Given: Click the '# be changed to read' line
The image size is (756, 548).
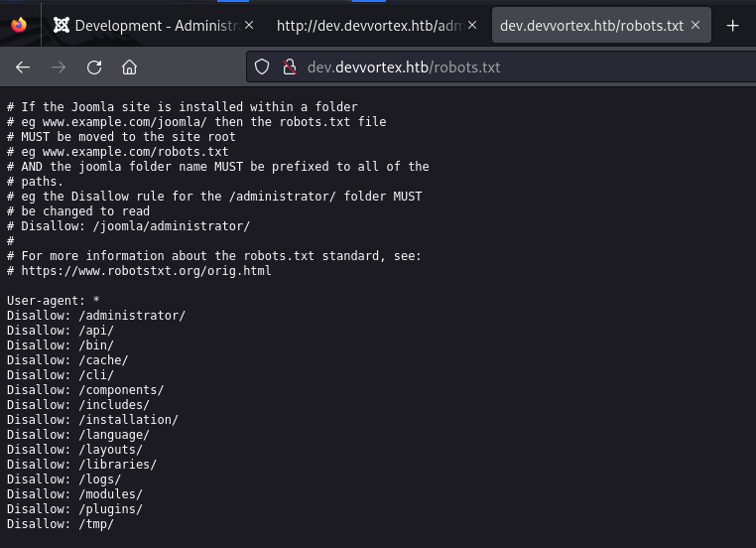Looking at the screenshot, I should 78,211.
